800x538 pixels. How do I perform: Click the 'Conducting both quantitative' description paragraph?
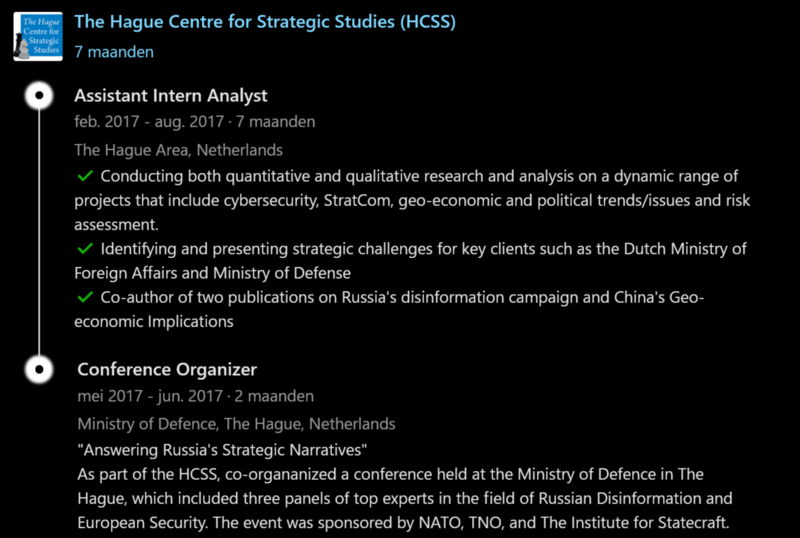[x=412, y=201]
